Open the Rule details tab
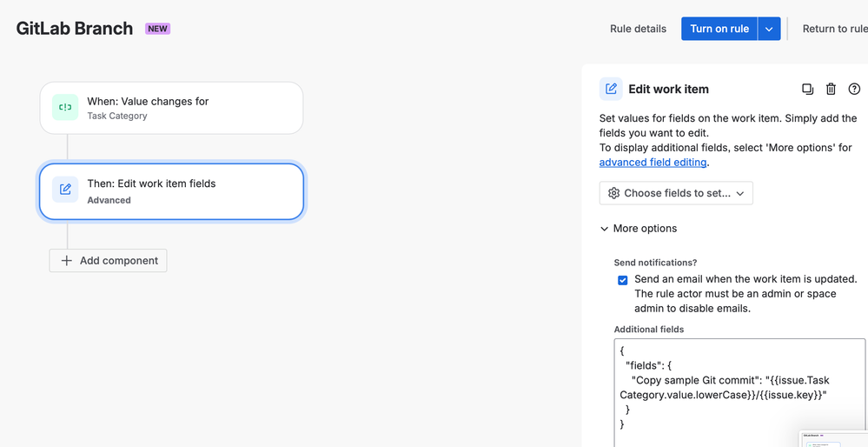Image resolution: width=868 pixels, height=447 pixels. pos(639,29)
